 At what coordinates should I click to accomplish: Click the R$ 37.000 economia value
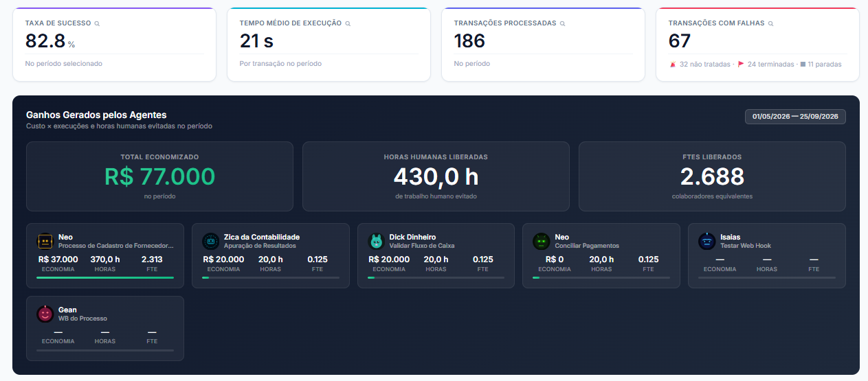pos(58,259)
